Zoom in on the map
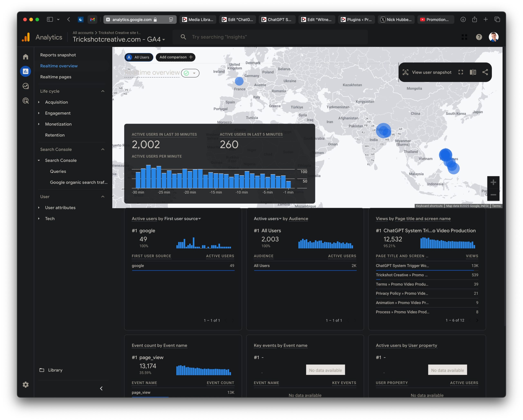523x420 pixels. pos(493,182)
